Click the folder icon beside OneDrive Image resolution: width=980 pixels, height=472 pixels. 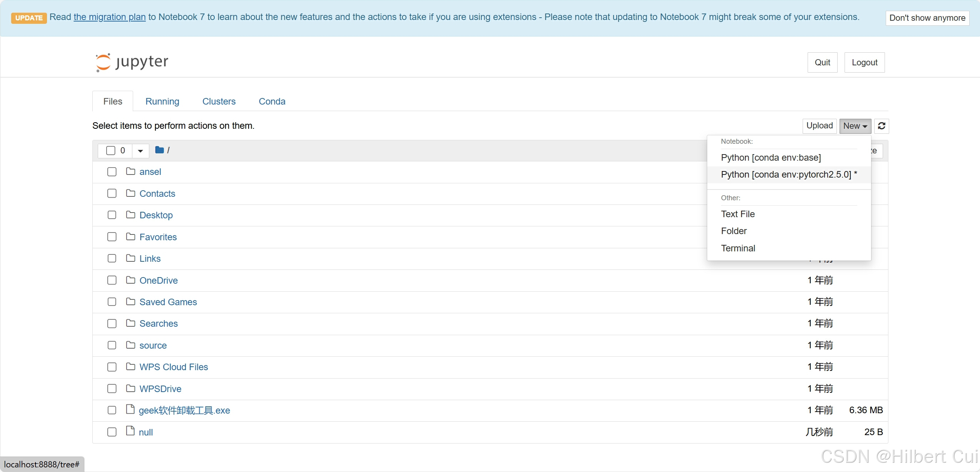point(130,280)
